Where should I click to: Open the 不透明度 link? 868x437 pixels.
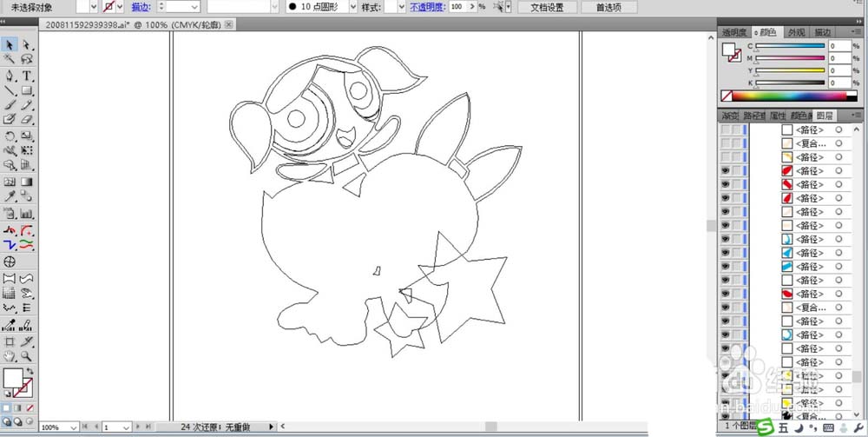(x=428, y=7)
